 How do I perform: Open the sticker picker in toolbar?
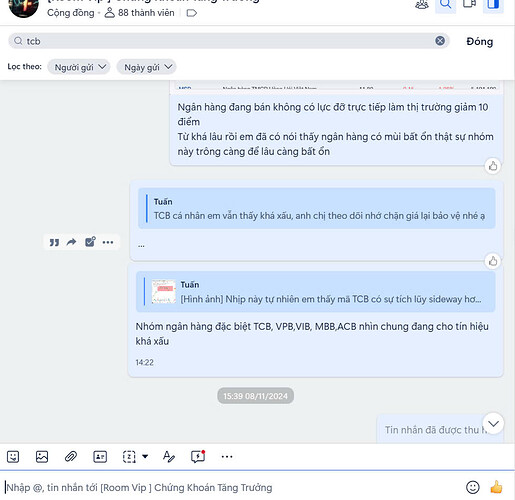(x=13, y=457)
